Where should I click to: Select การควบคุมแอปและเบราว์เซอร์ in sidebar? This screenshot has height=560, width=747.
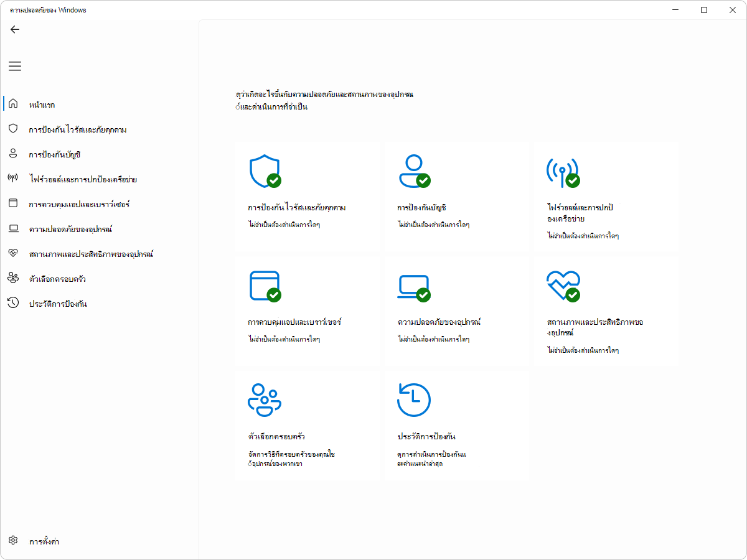pyautogui.click(x=79, y=204)
